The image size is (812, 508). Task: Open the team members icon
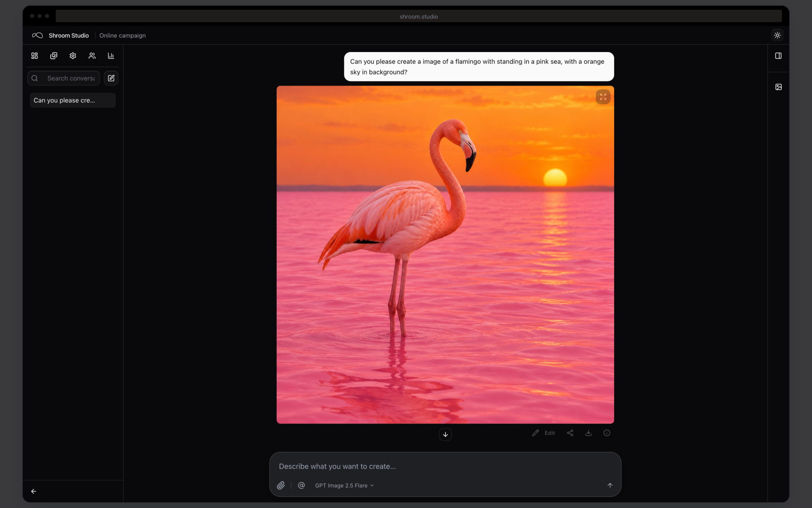92,56
